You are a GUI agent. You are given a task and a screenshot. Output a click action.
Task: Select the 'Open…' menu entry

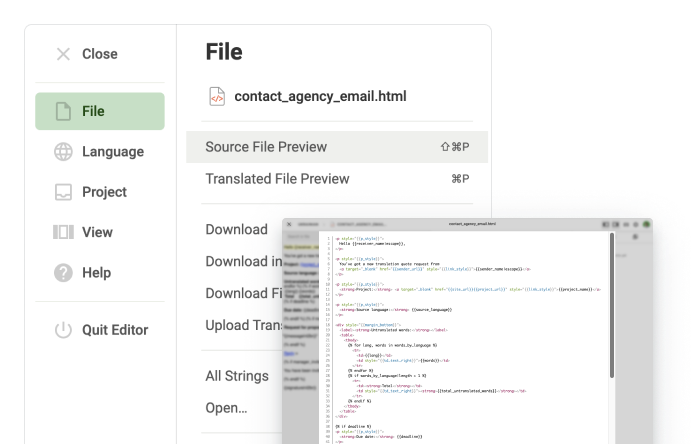tap(226, 407)
